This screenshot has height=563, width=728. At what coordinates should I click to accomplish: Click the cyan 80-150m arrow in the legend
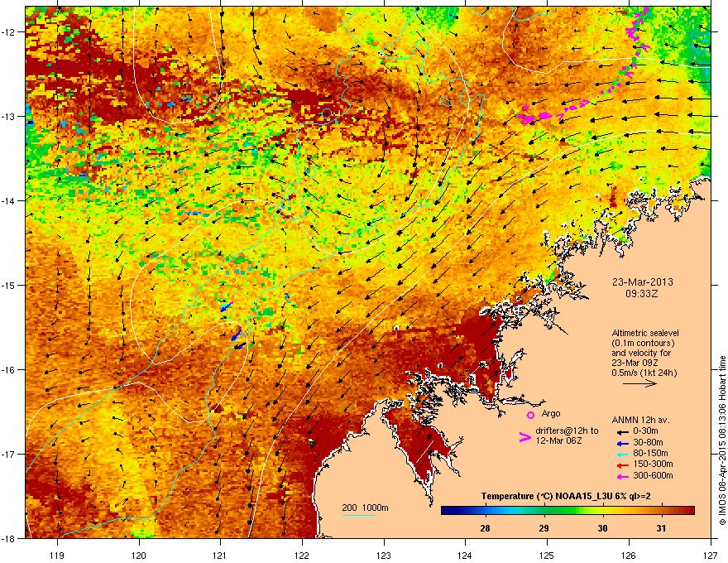click(622, 454)
